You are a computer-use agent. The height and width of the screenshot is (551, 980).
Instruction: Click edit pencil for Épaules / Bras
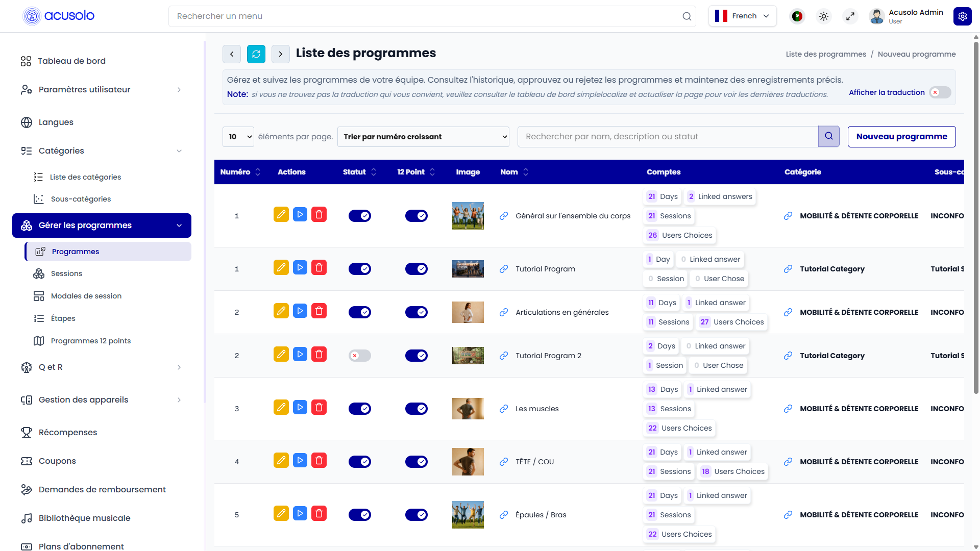pos(281,514)
